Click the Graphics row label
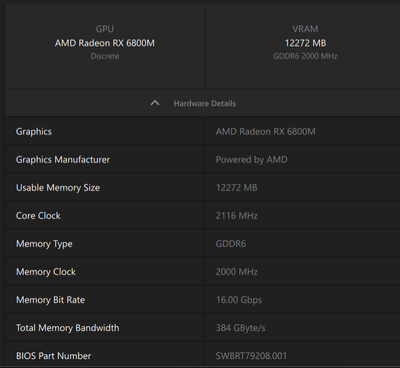Screen dimensions: 400x368 coord(34,132)
